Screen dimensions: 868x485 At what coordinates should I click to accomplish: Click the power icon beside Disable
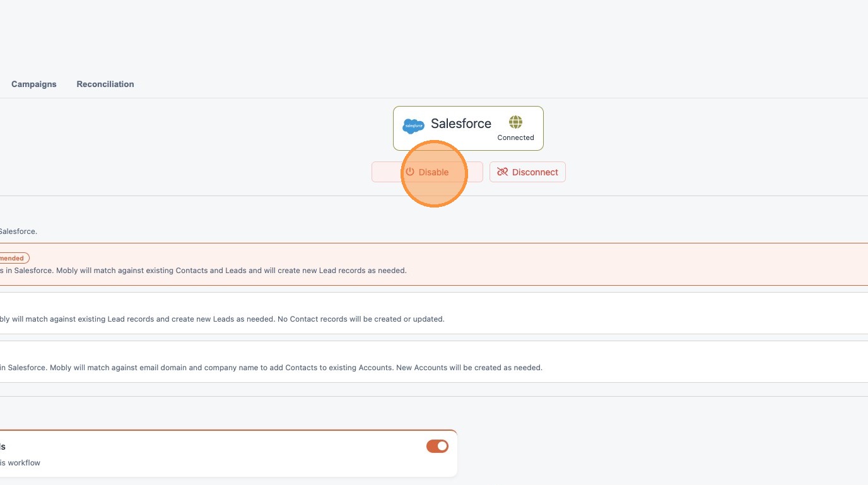point(410,172)
